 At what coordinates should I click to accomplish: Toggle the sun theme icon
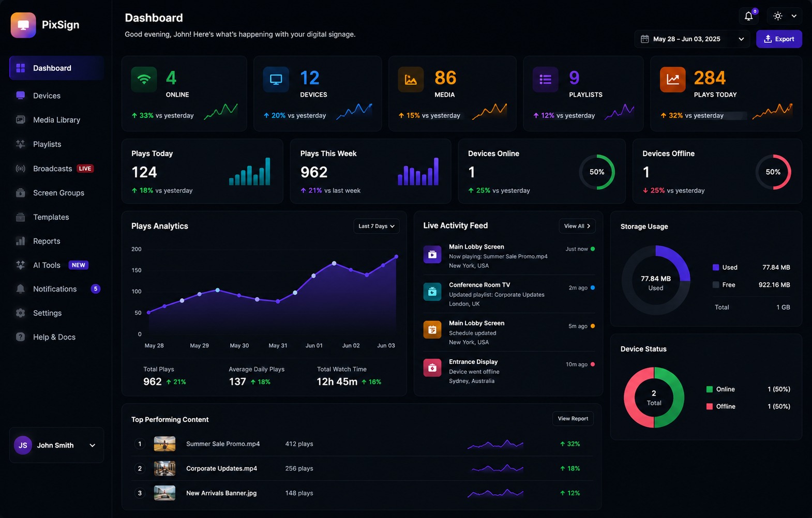coord(778,16)
